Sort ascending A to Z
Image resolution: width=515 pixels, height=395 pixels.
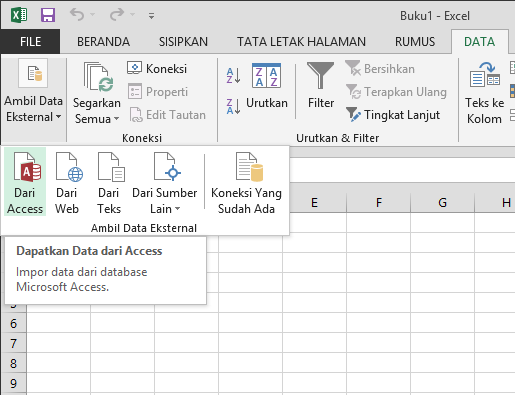[233, 75]
